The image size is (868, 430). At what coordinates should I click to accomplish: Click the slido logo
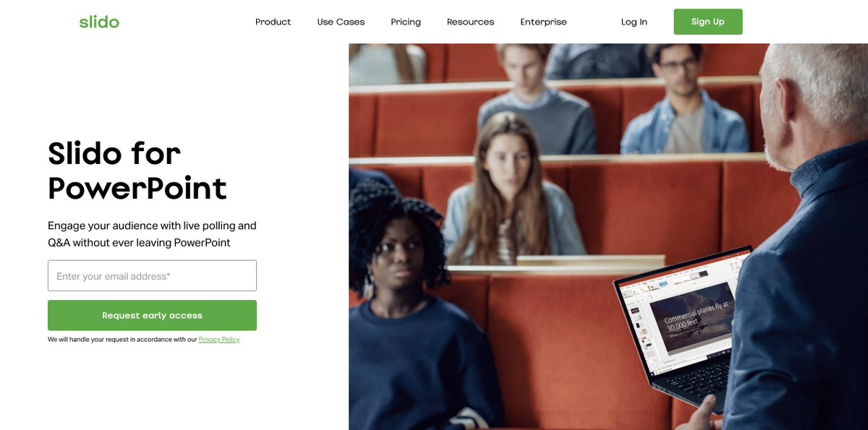(x=99, y=22)
